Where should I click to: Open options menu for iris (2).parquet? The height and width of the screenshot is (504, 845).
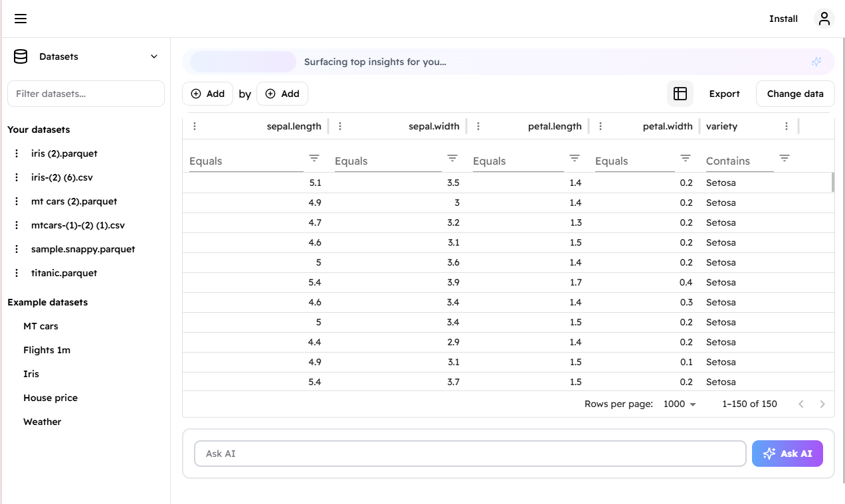pyautogui.click(x=17, y=153)
